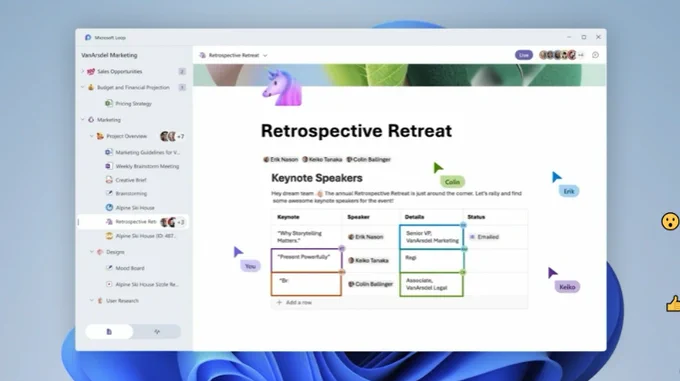
Task: Click the Mood Board whiteboard icon
Action: [109, 268]
